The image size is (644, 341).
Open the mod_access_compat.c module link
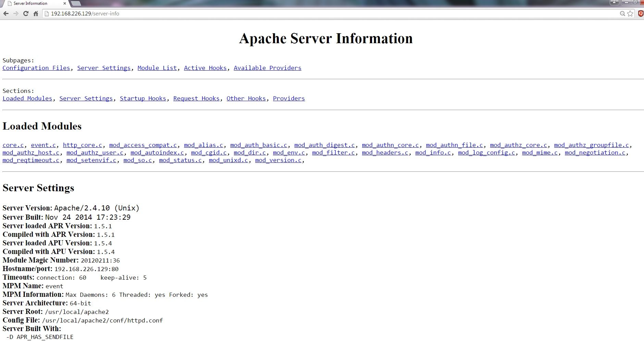143,145
